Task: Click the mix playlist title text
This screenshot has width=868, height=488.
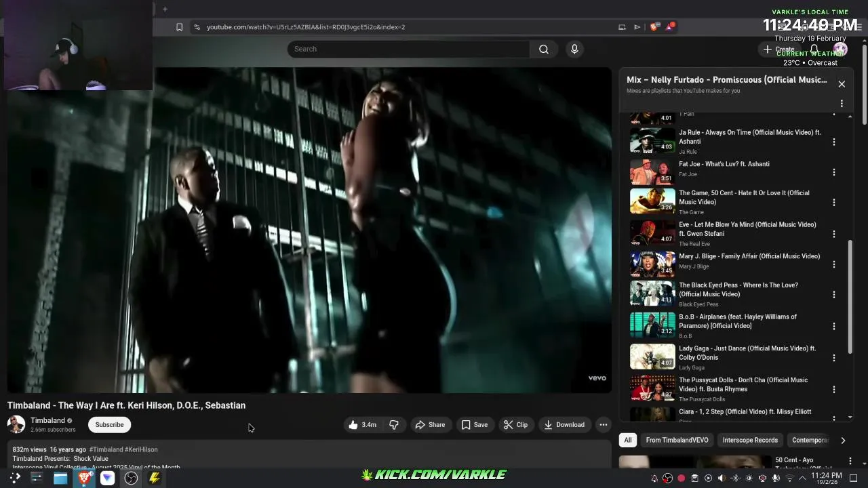Action: [x=726, y=80]
